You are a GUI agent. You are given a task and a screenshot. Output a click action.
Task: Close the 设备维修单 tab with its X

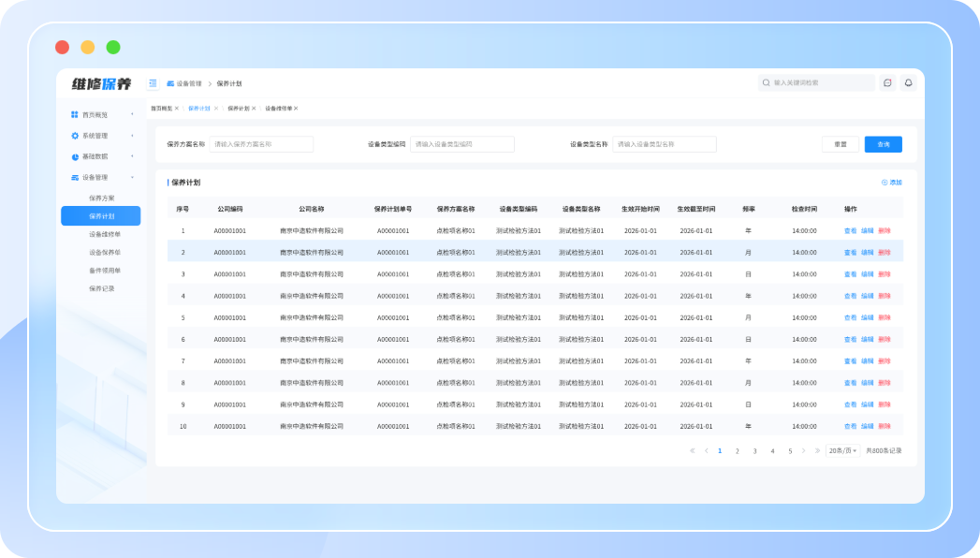tap(296, 109)
